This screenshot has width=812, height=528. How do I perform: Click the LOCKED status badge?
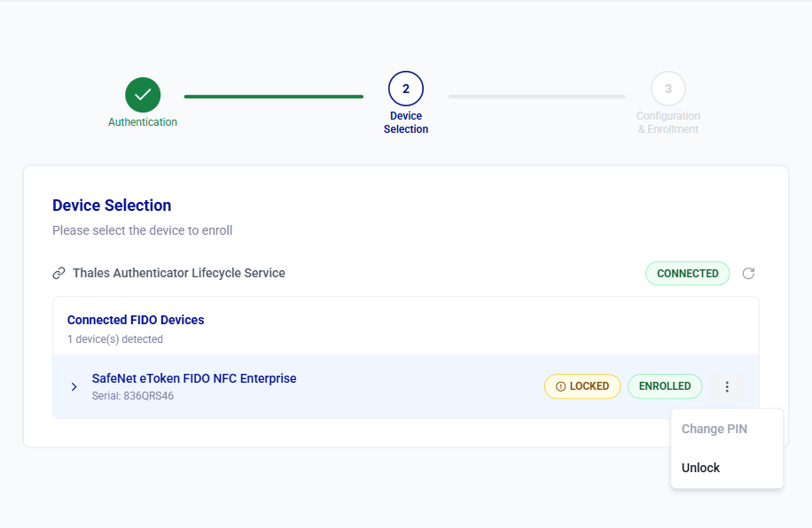(x=582, y=386)
